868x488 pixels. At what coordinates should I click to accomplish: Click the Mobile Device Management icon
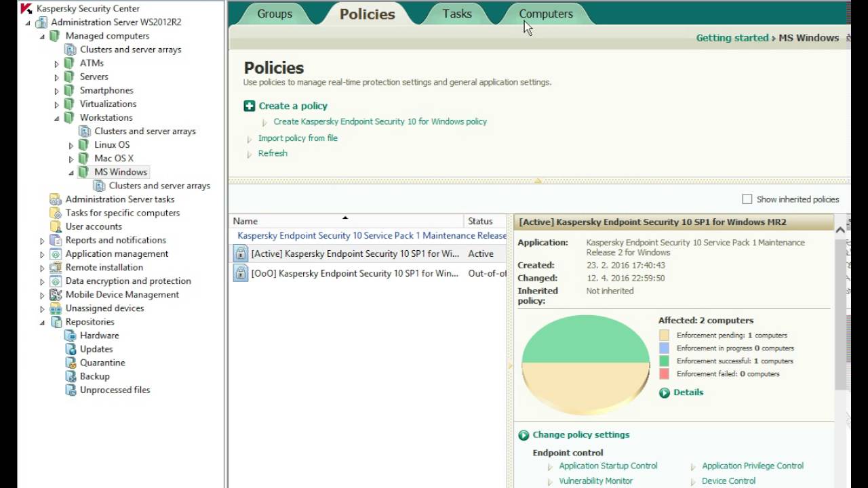coord(56,295)
